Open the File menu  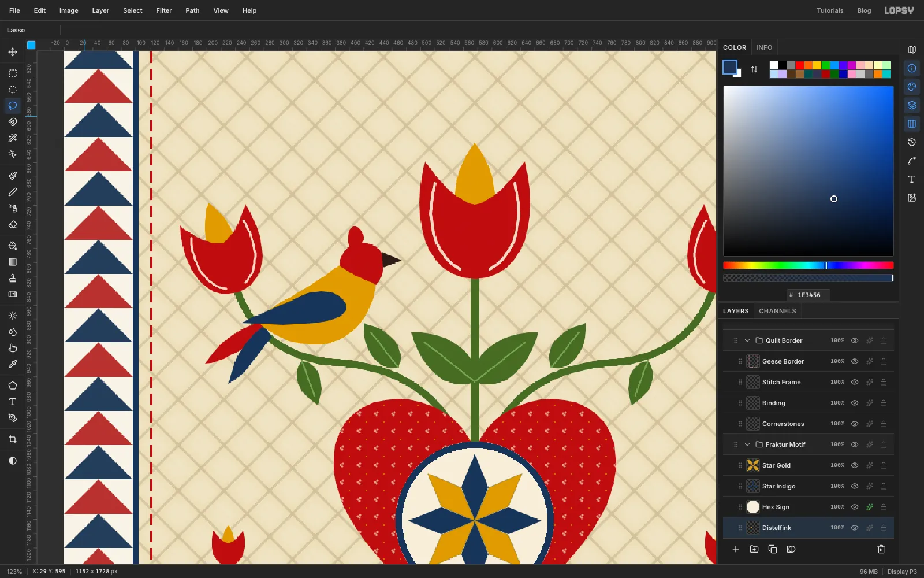[x=14, y=10]
